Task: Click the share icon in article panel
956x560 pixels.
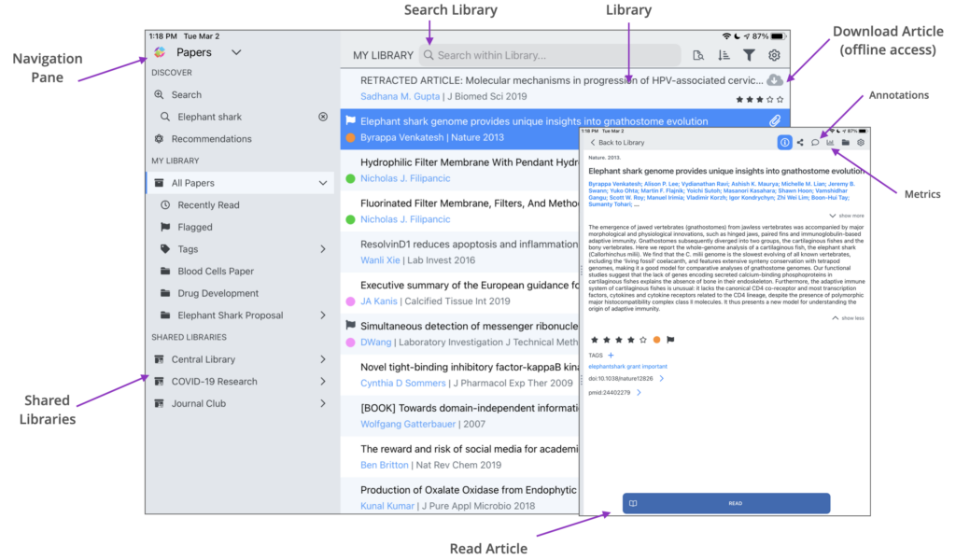Action: [x=800, y=143]
